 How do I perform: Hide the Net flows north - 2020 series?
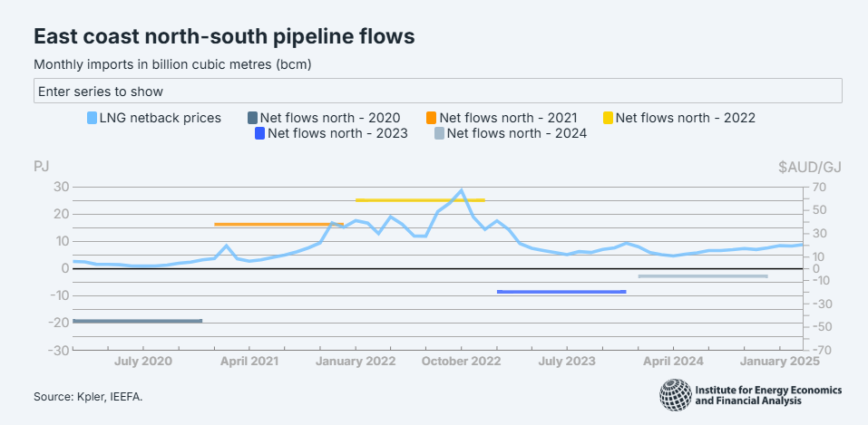[330, 118]
